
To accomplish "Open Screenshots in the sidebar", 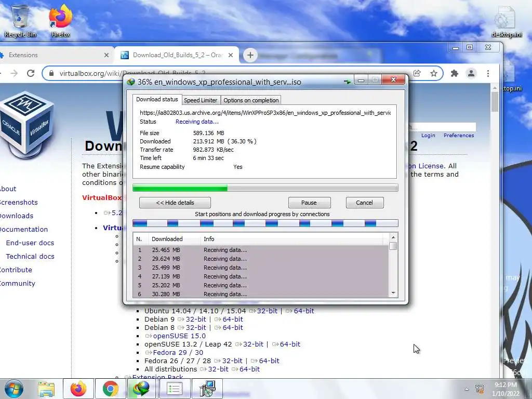I will coord(19,203).
